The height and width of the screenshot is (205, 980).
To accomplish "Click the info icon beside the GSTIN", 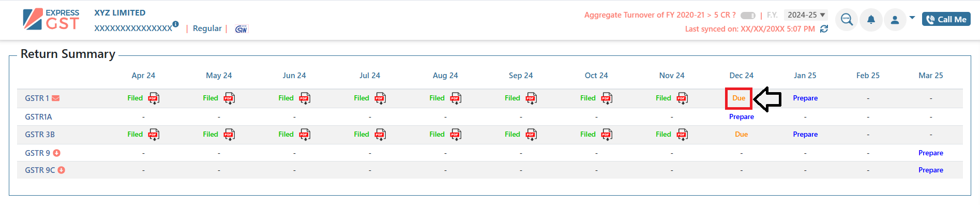I will [176, 24].
